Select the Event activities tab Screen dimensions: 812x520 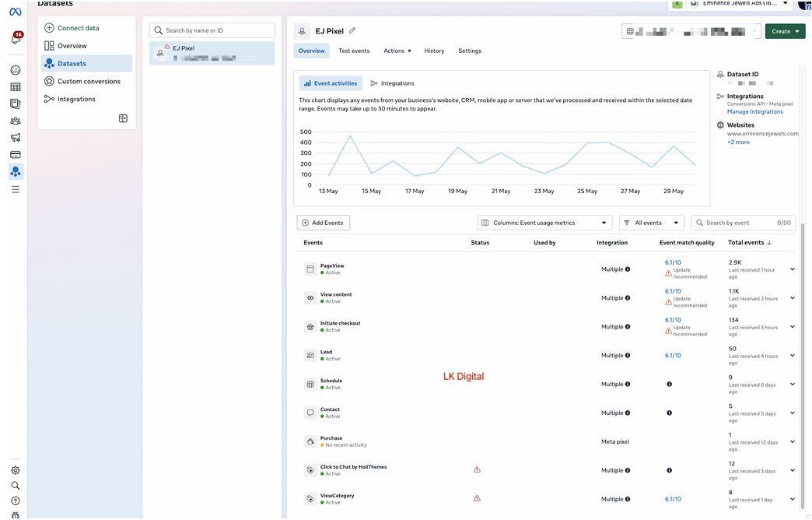[331, 83]
